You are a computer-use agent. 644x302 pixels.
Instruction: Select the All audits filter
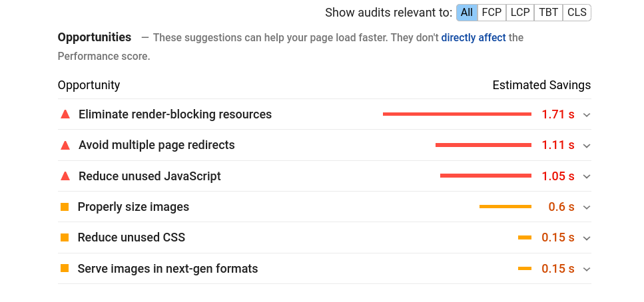coord(467,13)
